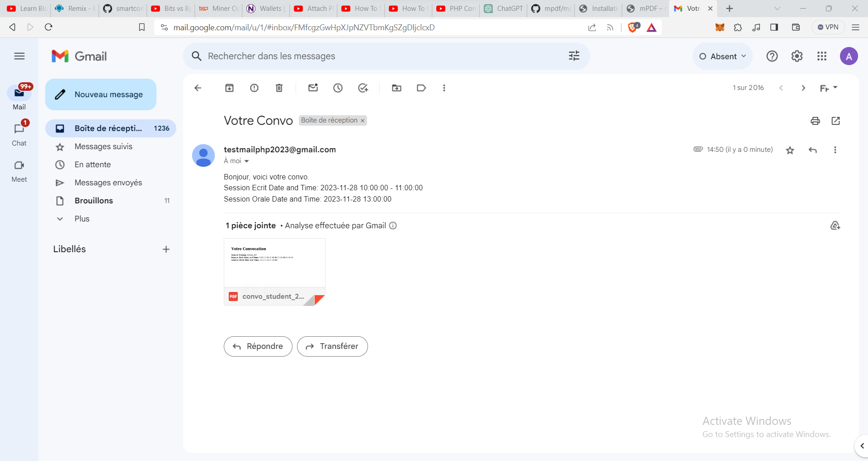Add this email to Tasks
This screenshot has height=461, width=868.
point(363,88)
